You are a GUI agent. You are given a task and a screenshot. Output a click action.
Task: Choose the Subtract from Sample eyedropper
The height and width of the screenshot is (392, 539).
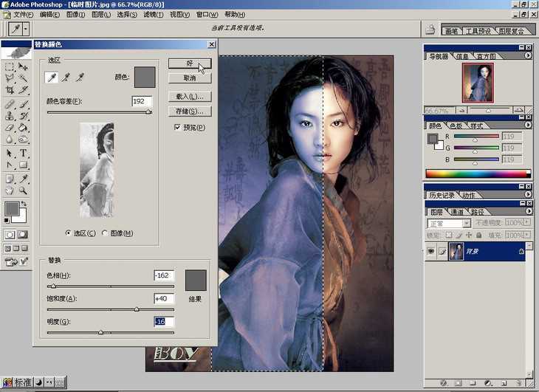coord(80,78)
